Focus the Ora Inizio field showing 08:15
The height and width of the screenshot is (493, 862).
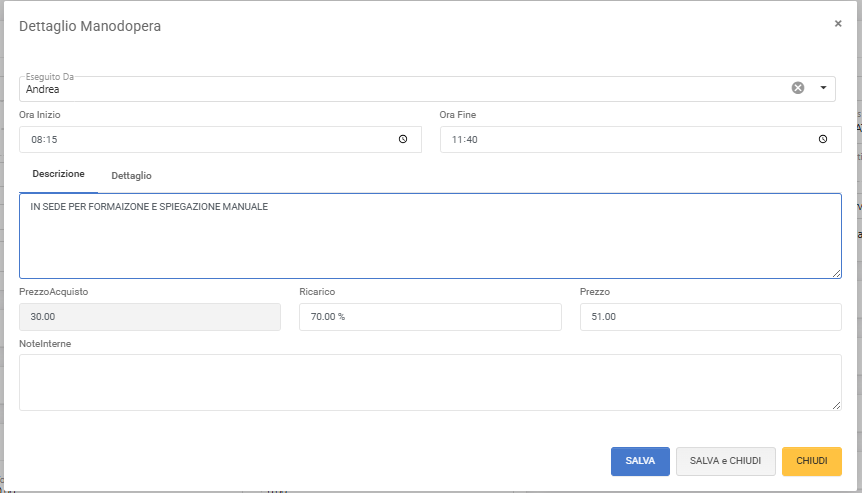[x=220, y=140]
